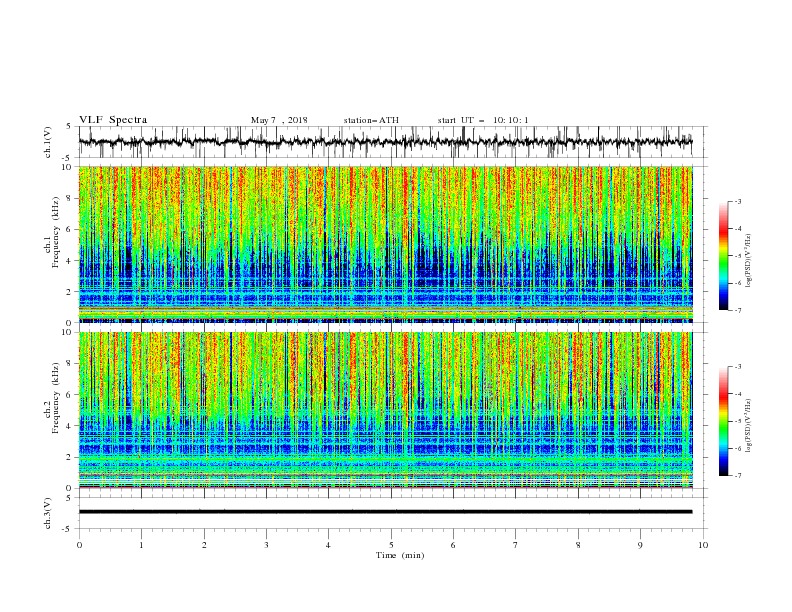Screen dimensions: 792x612
Task: Click the ch.2 spectrogram plot area
Action: tap(385, 410)
